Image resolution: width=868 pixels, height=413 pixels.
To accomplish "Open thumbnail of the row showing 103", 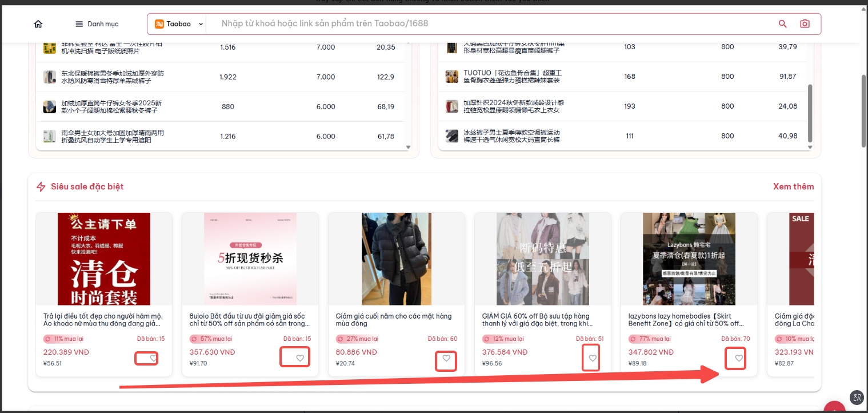I will tap(452, 47).
